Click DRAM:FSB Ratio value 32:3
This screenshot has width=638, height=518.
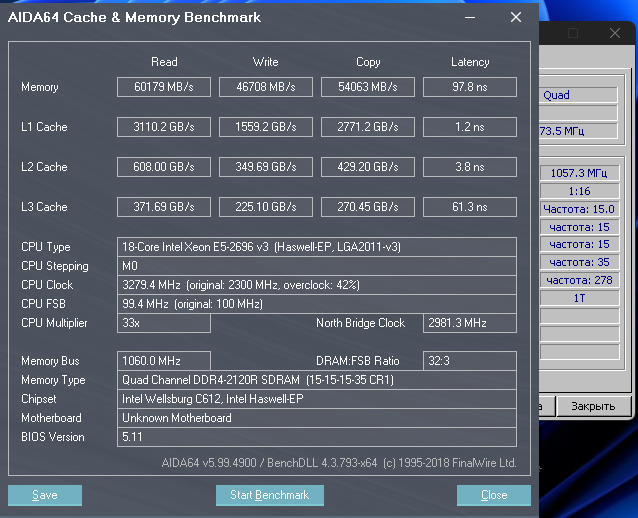(470, 361)
